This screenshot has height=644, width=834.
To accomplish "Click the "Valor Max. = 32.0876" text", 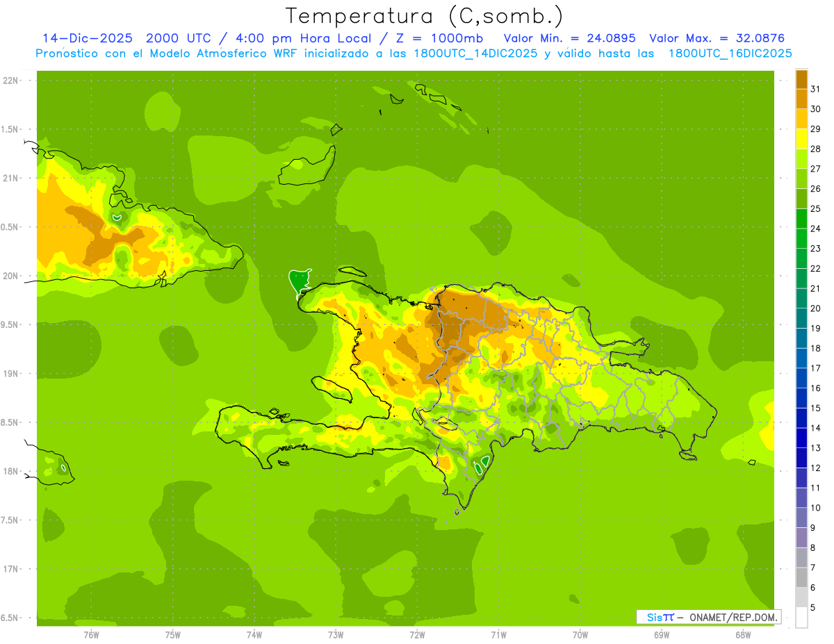I will click(717, 38).
